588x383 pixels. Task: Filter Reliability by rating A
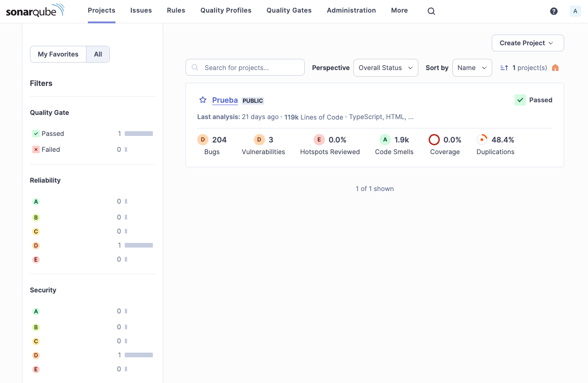(93, 201)
